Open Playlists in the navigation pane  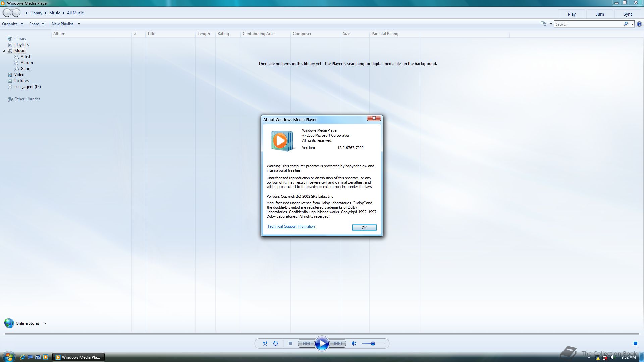click(x=18, y=45)
